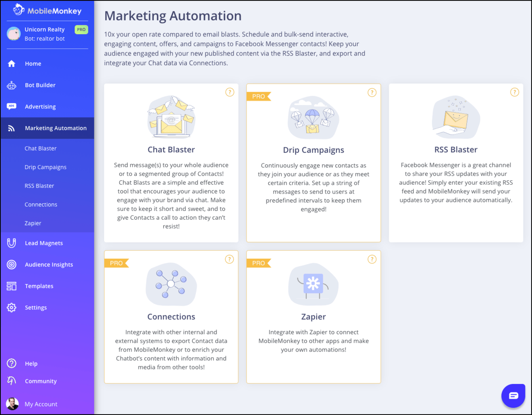The image size is (532, 415).
Task: Click the RSS Blaster card title
Action: [x=456, y=150]
